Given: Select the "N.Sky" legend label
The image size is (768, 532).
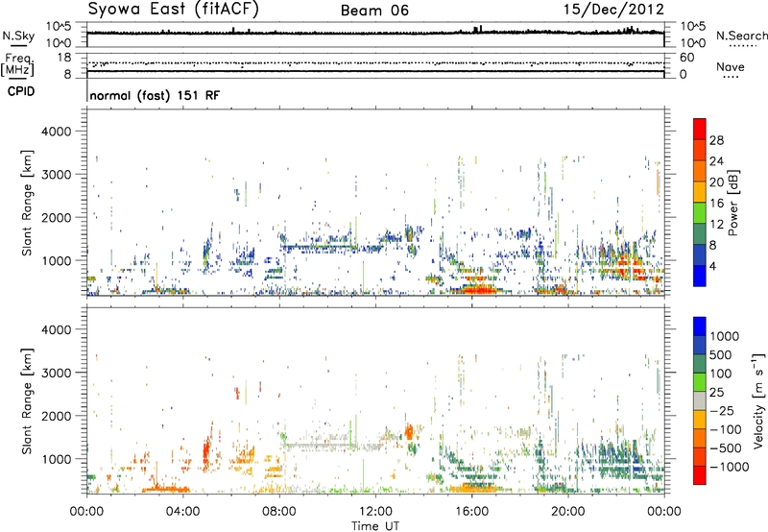Looking at the screenshot, I should click(18, 36).
